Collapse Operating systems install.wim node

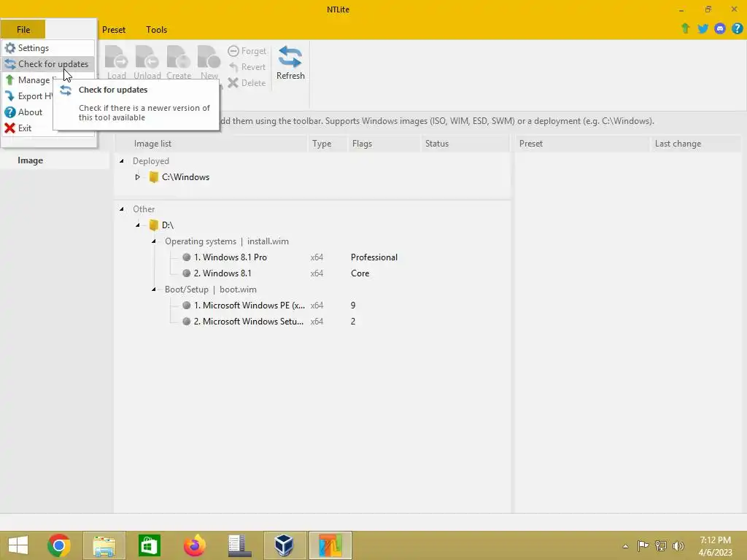pos(153,241)
